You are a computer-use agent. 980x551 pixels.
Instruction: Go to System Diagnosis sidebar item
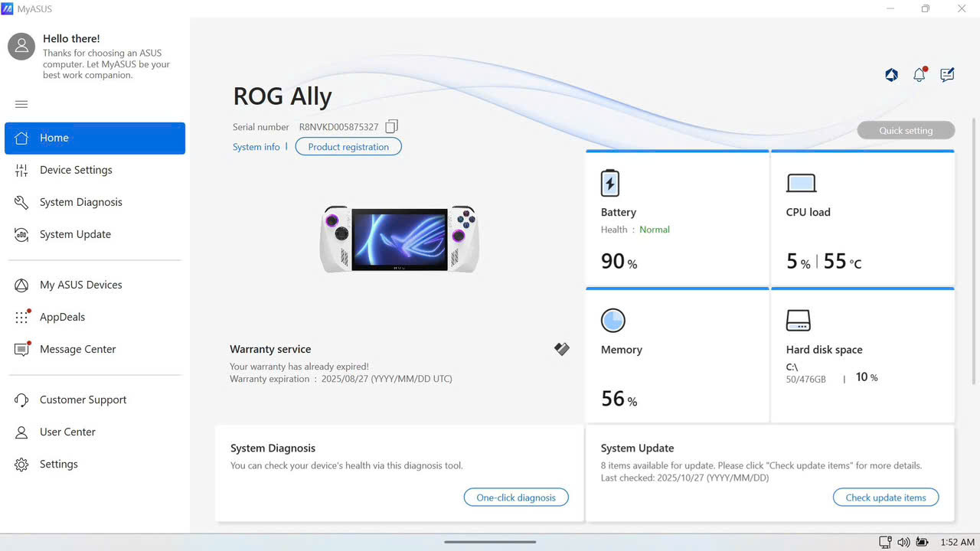[80, 202]
